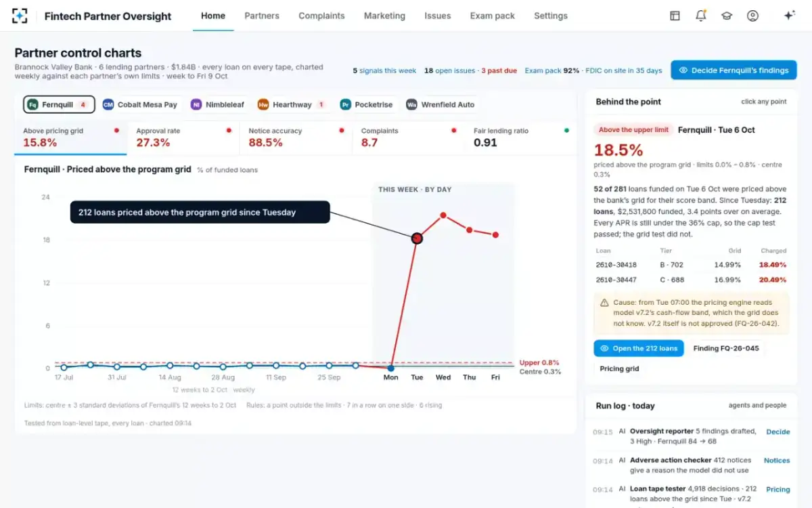This screenshot has height=508, width=812.
Task: Click the highlighted Tue data point on chart
Action: [417, 238]
